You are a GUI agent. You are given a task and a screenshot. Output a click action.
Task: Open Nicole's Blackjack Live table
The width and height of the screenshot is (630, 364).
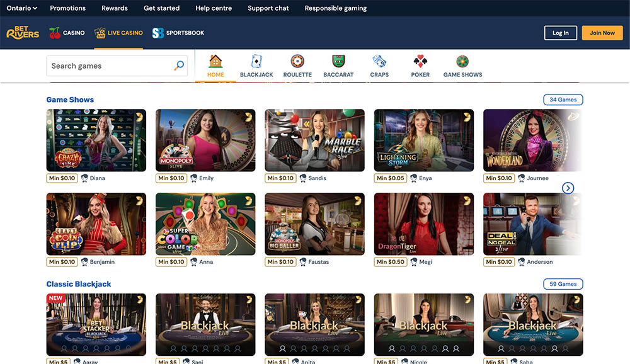point(424,324)
